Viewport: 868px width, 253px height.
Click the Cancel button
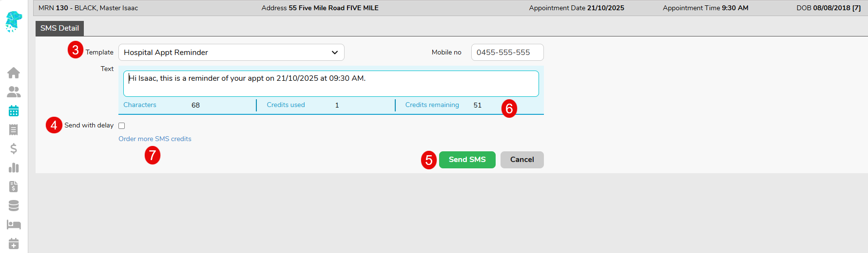[521, 160]
